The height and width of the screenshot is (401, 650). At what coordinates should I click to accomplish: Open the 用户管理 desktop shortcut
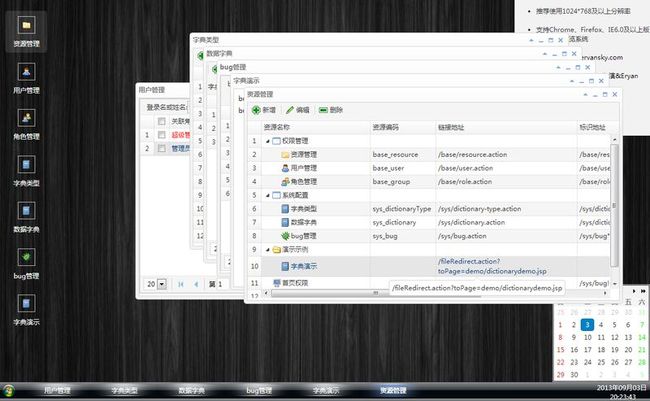pos(26,78)
